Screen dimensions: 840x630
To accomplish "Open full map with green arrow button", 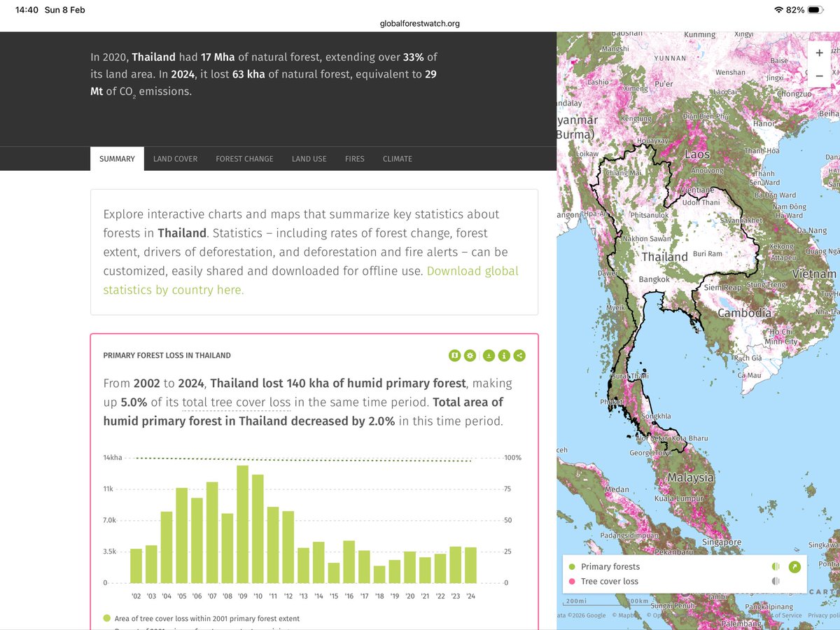I will click(x=794, y=567).
